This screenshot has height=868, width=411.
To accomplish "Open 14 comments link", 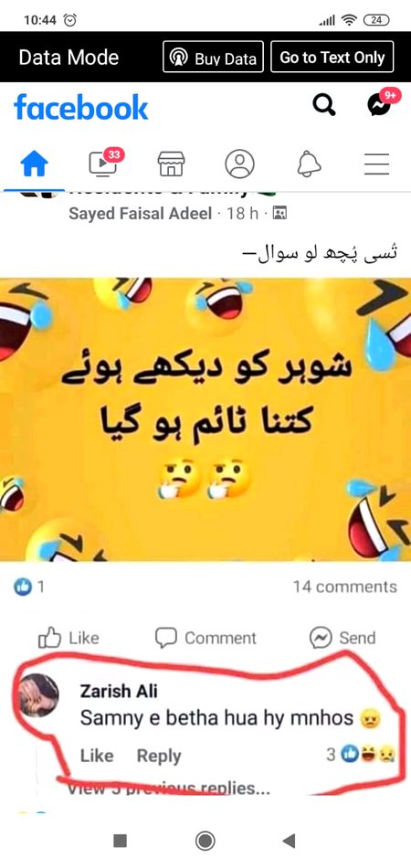I will click(x=345, y=587).
